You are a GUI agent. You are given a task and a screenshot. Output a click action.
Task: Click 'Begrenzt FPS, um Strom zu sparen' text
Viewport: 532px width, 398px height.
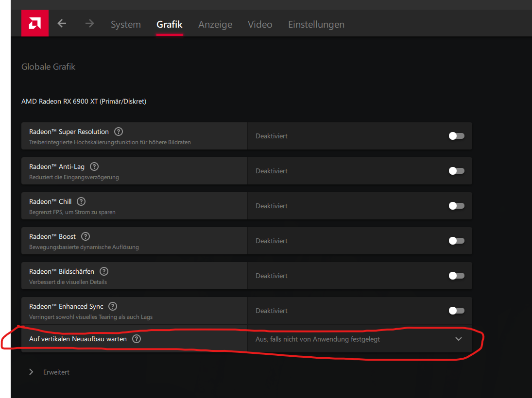point(72,212)
